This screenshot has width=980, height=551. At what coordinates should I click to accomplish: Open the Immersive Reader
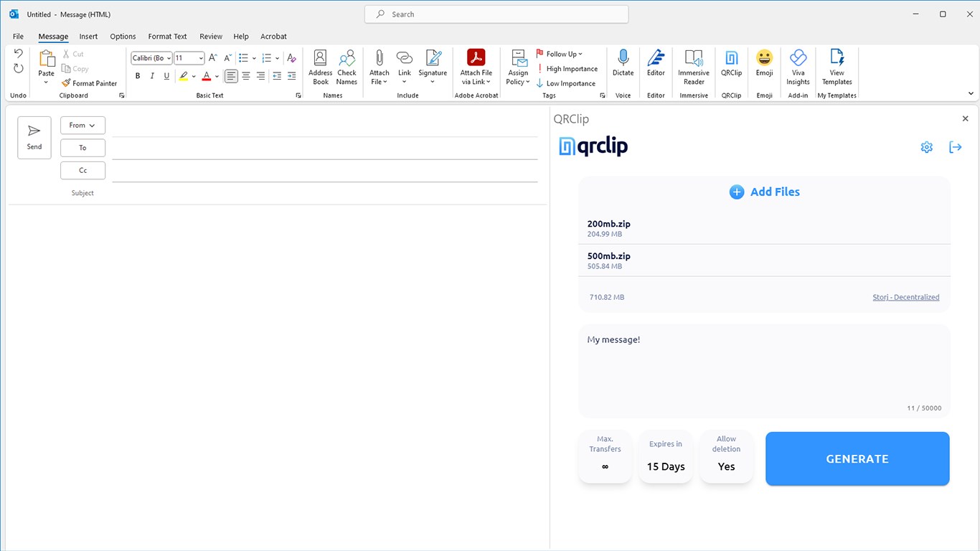694,67
